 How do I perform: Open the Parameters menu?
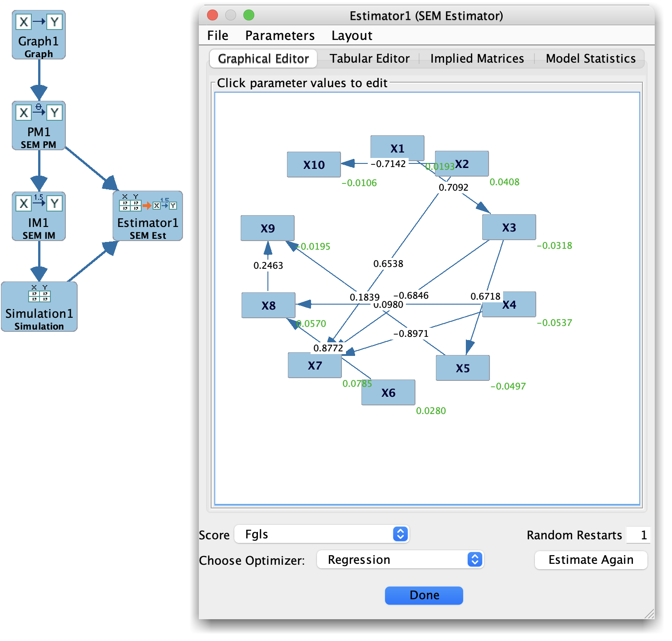pos(280,35)
